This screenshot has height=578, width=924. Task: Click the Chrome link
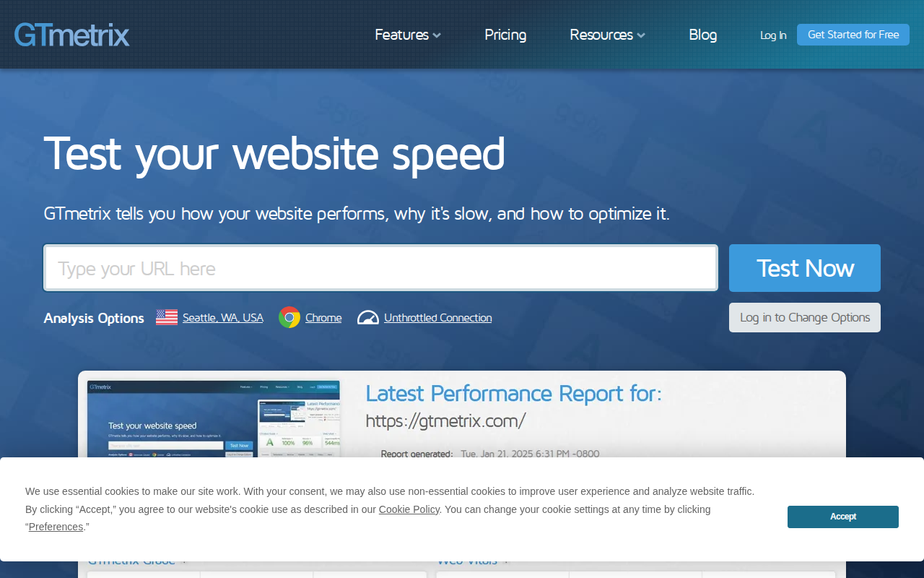(x=323, y=317)
